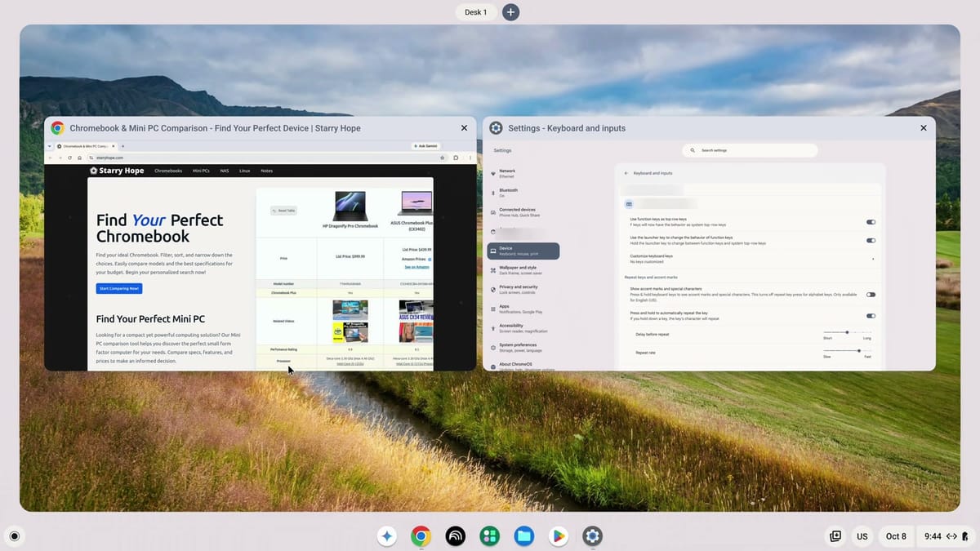Open Accessibility in the Settings sidebar
Screen dimensions: 980x551
coord(523,327)
